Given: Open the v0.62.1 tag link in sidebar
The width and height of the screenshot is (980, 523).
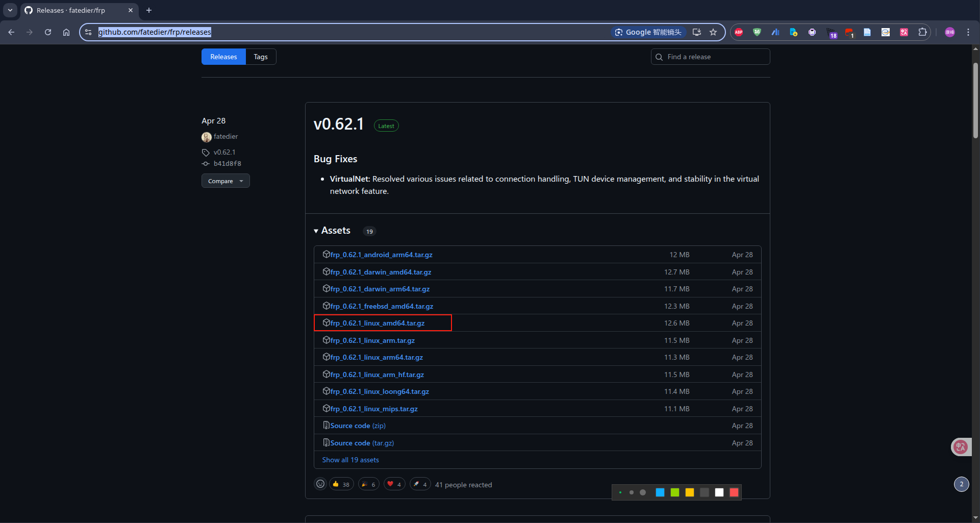Looking at the screenshot, I should (224, 152).
